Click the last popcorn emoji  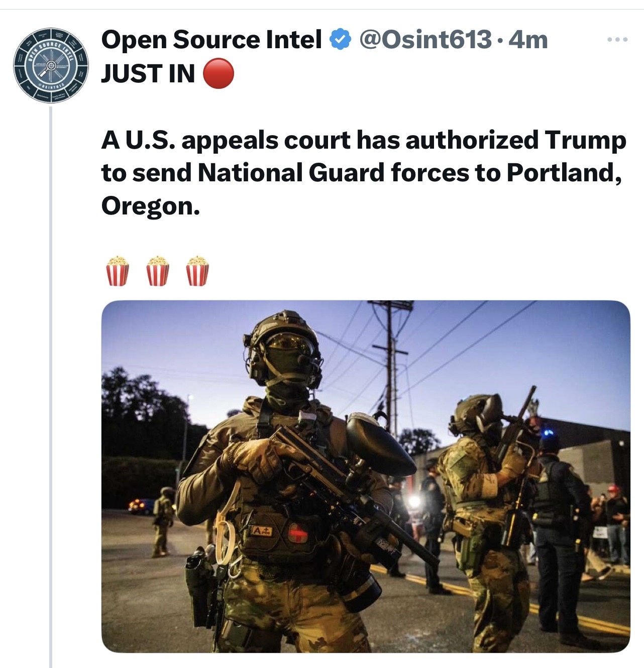tap(197, 271)
